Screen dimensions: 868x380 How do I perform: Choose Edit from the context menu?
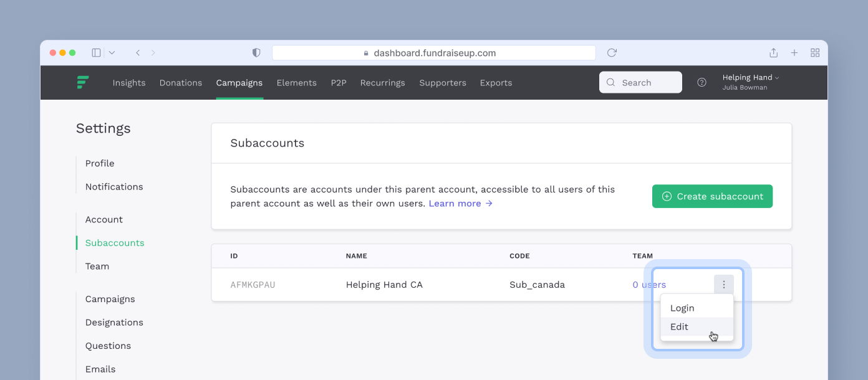(x=697, y=327)
